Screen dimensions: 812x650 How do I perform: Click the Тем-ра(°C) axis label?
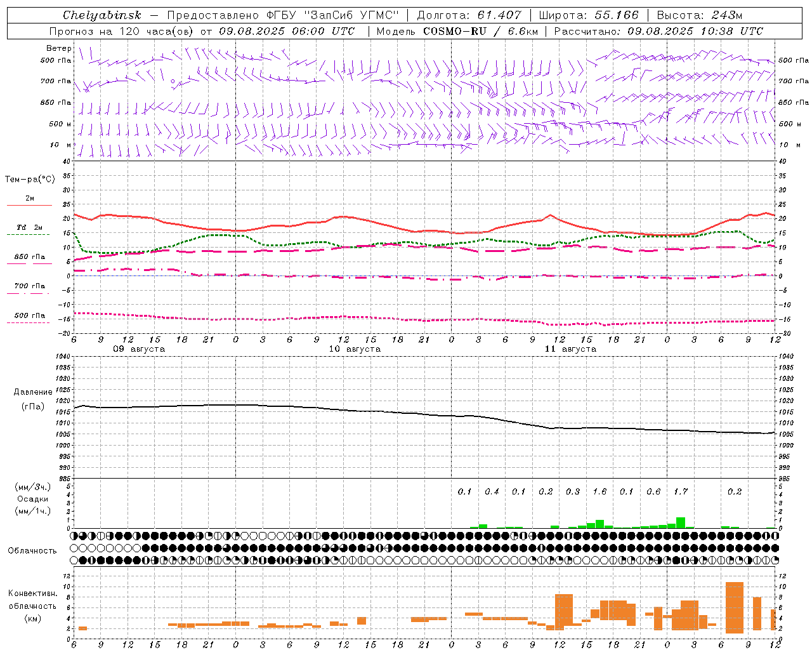tap(30, 180)
